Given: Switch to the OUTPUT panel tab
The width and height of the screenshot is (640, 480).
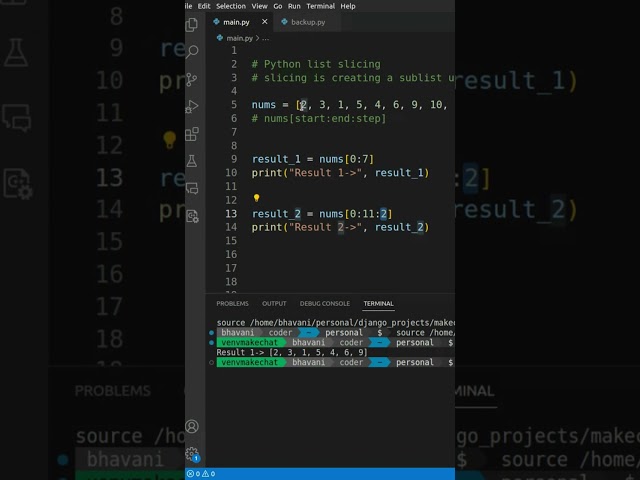Looking at the screenshot, I should [x=274, y=304].
